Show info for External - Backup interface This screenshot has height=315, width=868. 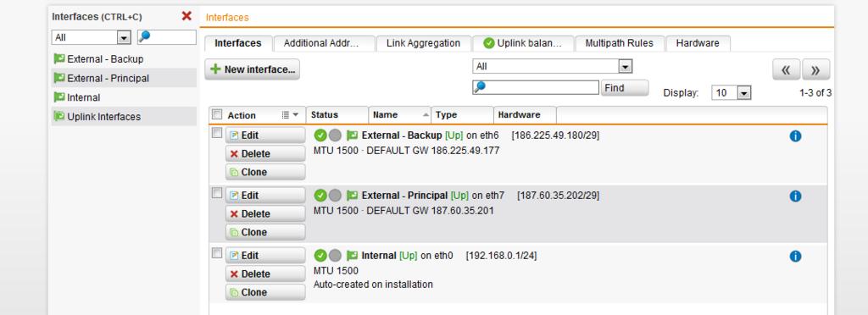click(x=795, y=136)
